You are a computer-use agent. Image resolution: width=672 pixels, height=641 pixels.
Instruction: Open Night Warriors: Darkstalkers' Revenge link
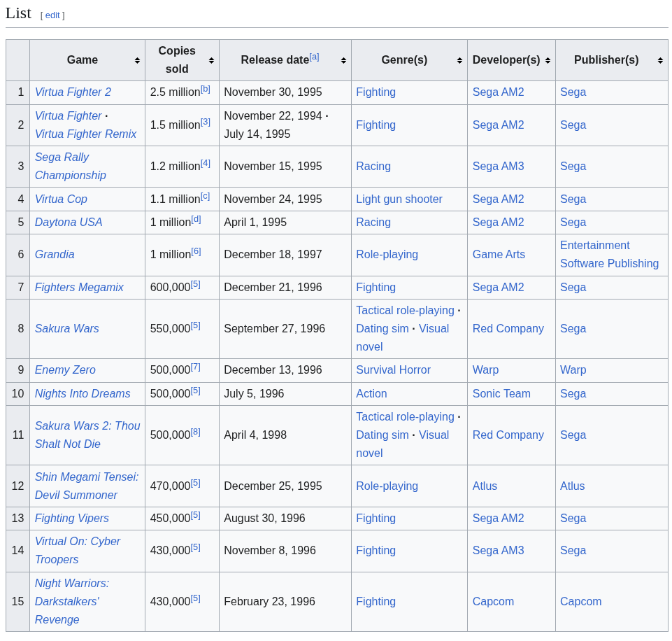(x=71, y=602)
